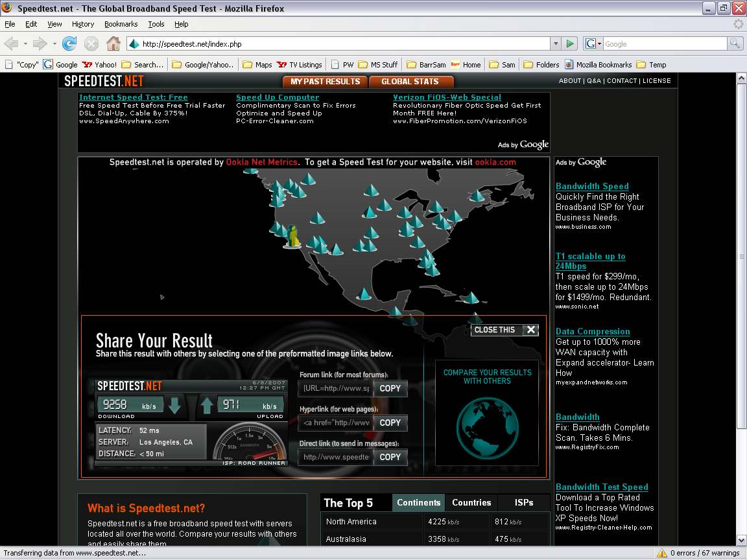Image resolution: width=747 pixels, height=560 pixels.
Task: Switch to the Global Stats tab
Action: [x=410, y=82]
